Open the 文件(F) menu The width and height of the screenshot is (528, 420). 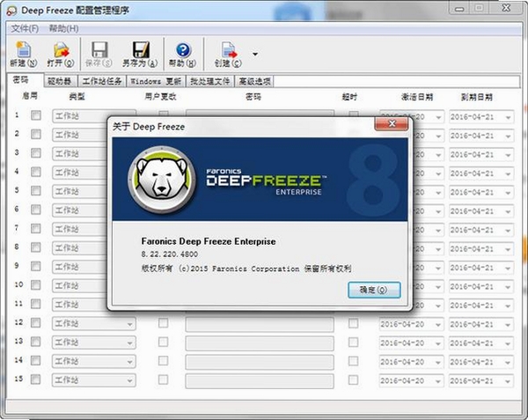[x=25, y=29]
